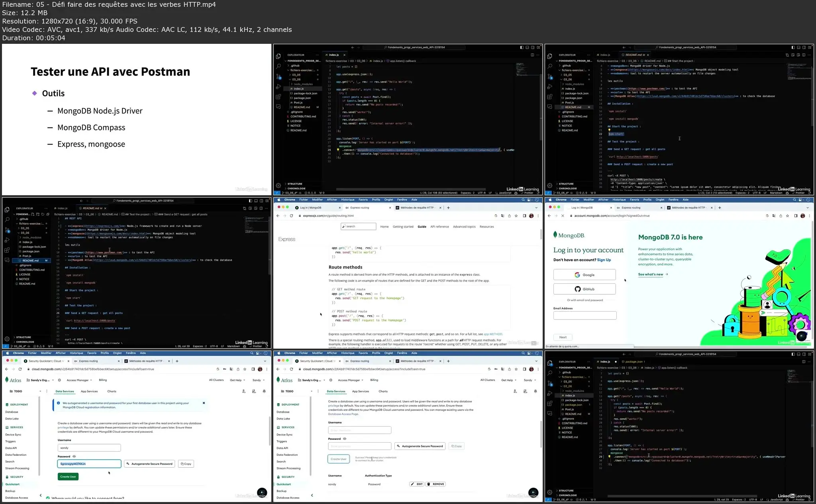Open Get Help dropdown in Atlas frame with filled password
This screenshot has height=504, width=816.
(x=237, y=380)
